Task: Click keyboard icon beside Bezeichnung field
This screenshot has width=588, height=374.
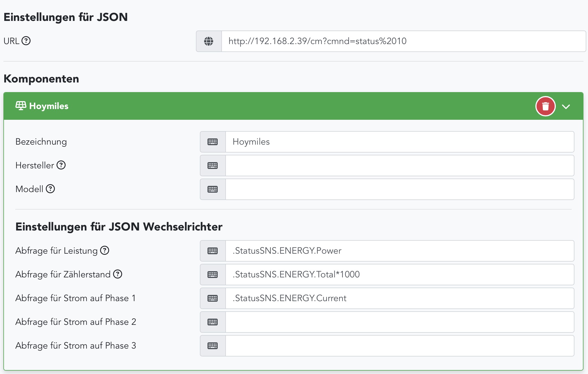Action: (213, 142)
